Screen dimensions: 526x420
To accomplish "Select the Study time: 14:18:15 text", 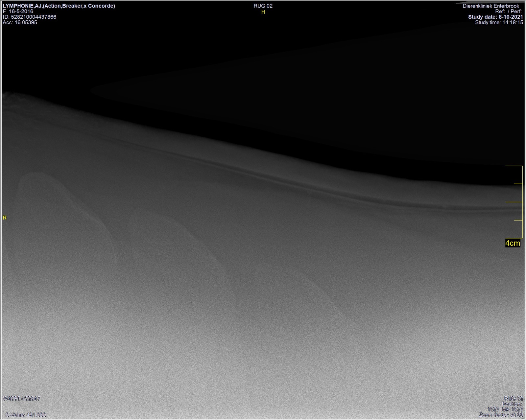I will 499,23.
